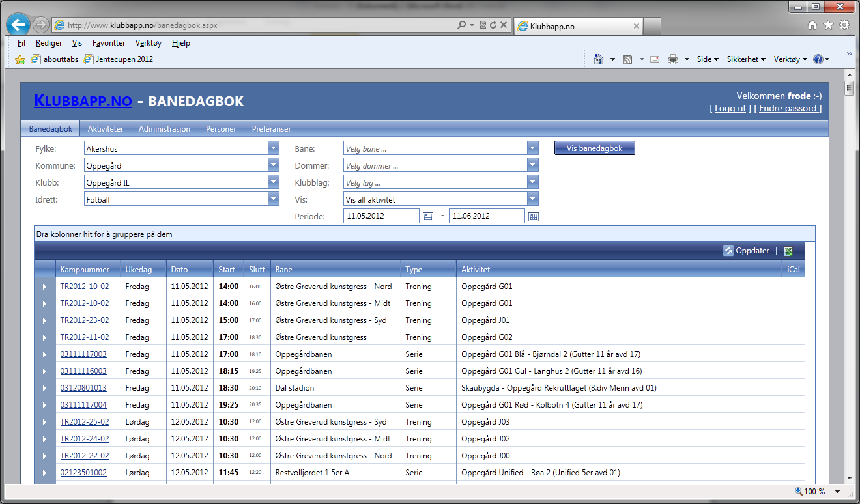Expand row TR2012-23-02 details
Screen dimensions: 860x504
click(45, 320)
